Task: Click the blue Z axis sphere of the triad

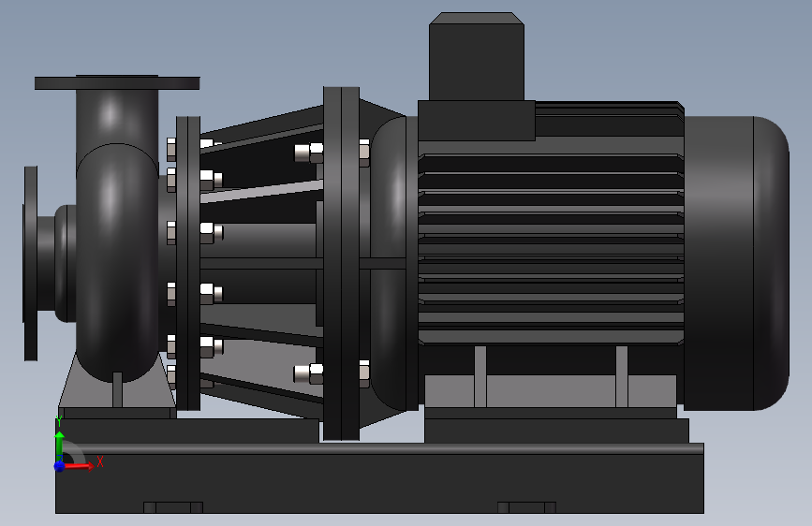Action: click(x=59, y=466)
